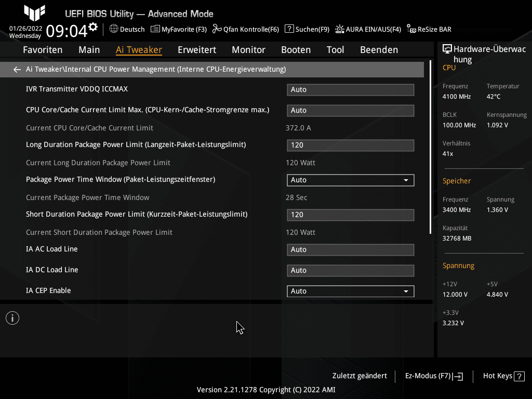The image size is (532, 399).
Task: Switch to Main tab
Action: (89, 50)
